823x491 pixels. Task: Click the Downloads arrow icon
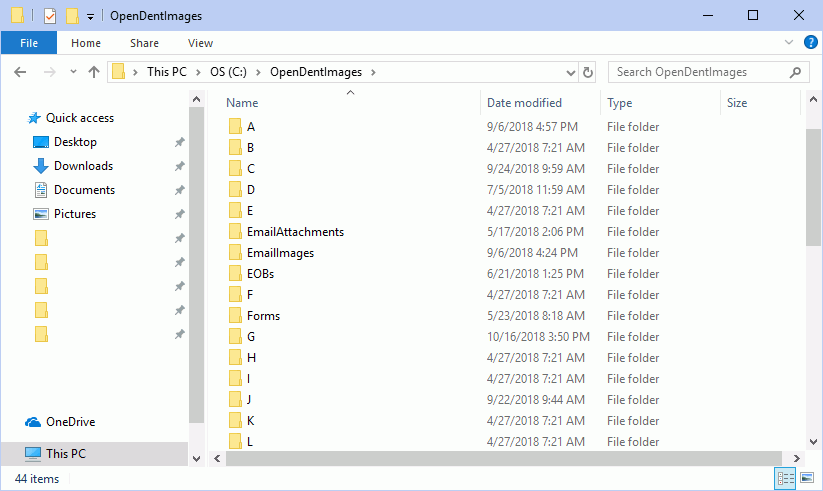(41, 166)
